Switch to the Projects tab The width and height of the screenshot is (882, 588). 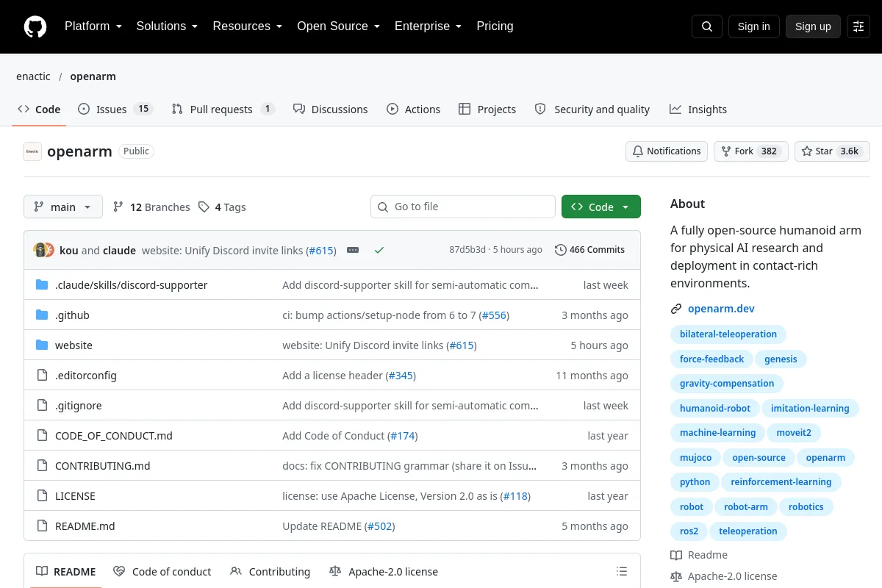tap(487, 109)
